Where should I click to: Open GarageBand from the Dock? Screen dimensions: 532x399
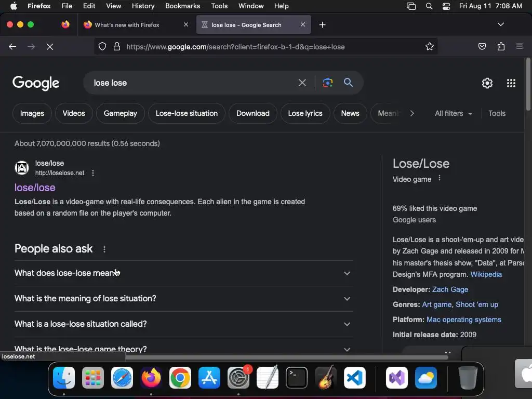[x=326, y=378]
